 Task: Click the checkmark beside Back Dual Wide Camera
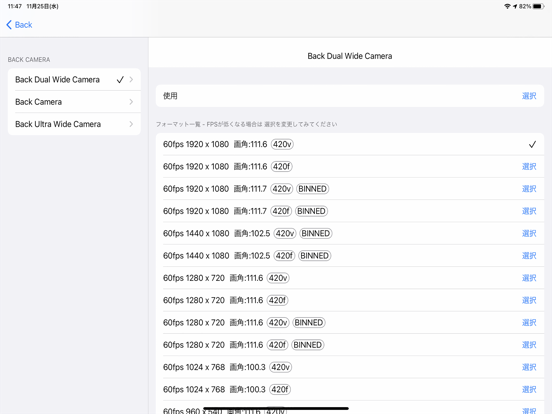(x=120, y=80)
